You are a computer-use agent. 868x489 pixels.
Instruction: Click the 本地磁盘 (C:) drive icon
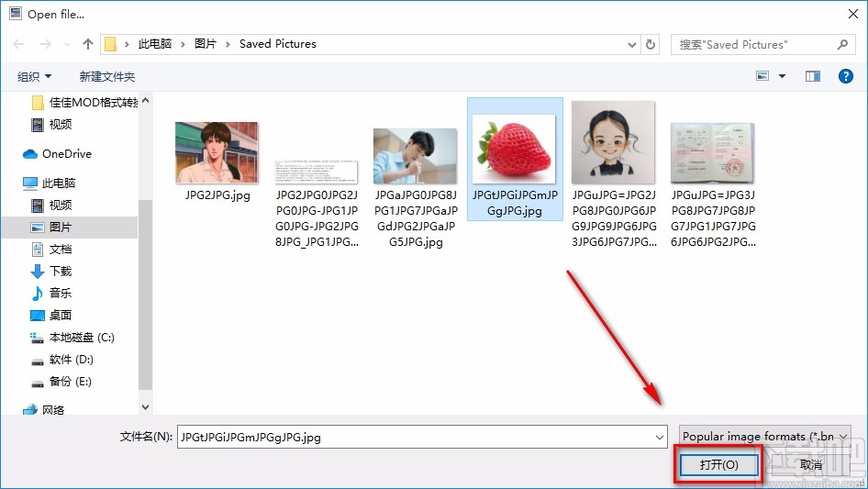[37, 338]
